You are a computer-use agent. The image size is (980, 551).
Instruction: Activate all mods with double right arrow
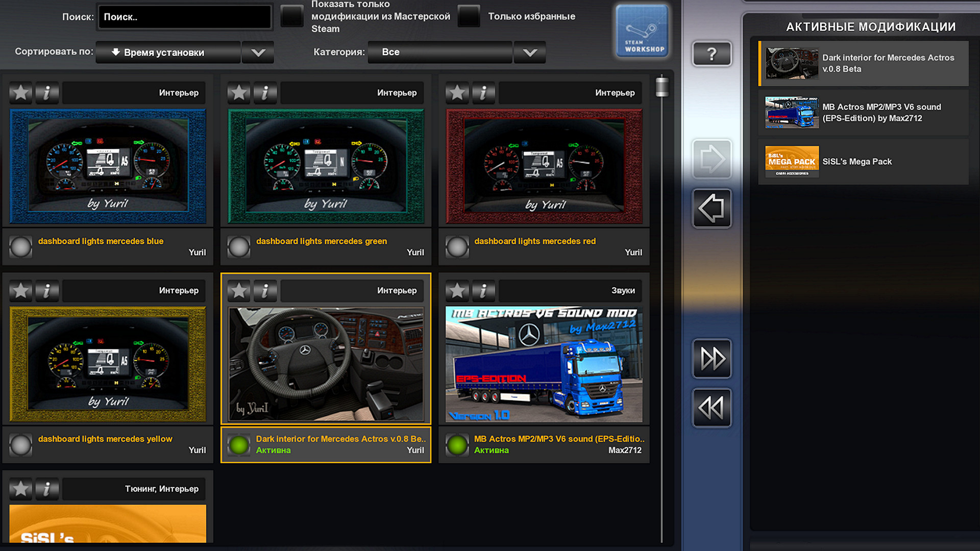[x=712, y=358]
